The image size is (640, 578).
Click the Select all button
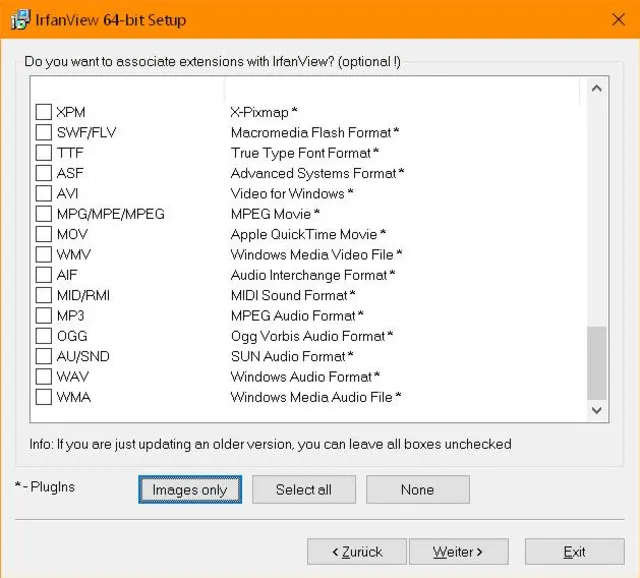(x=303, y=490)
